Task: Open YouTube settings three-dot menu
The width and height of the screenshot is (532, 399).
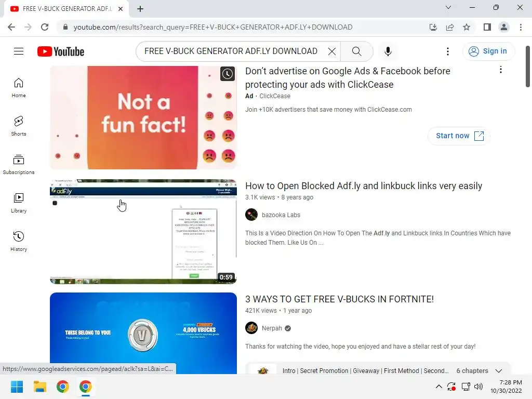Action: coord(448,51)
